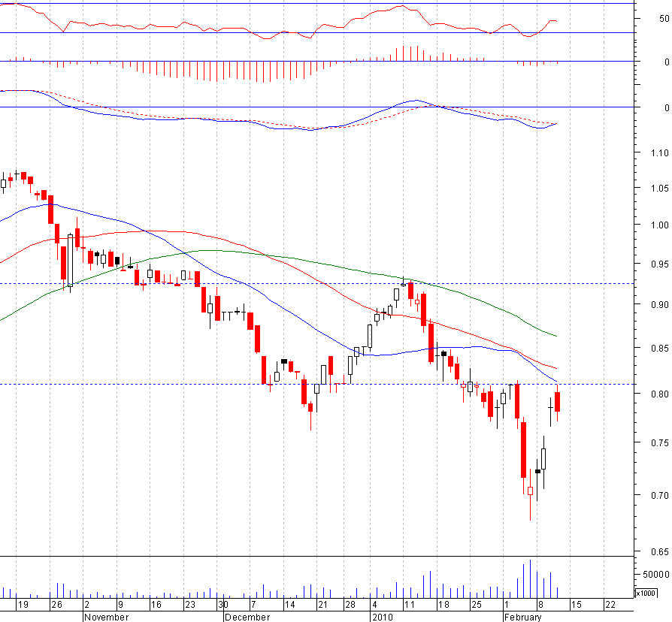
Task: Click the date label 15 on the time axis
Action: [x=577, y=605]
